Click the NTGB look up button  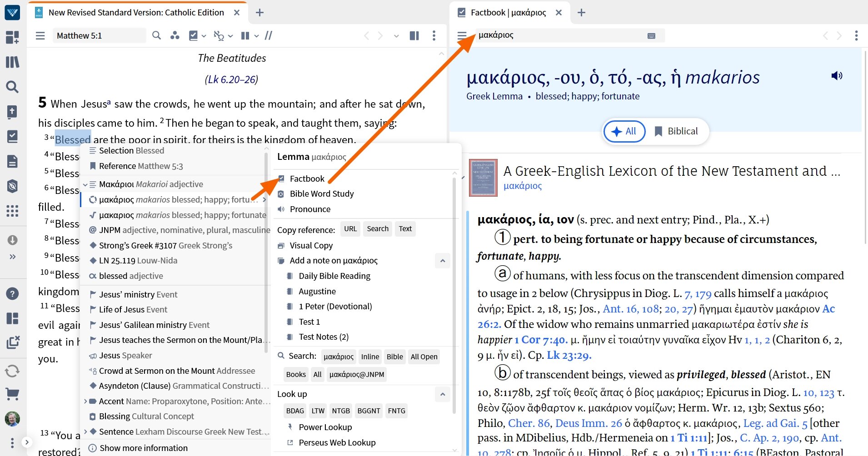[341, 411]
